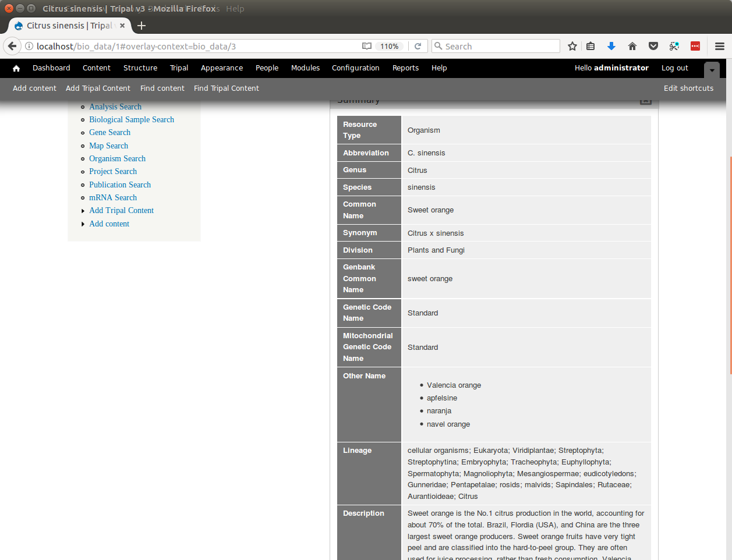Open the Pocket icon in toolbar
The width and height of the screenshot is (732, 560).
(x=653, y=47)
